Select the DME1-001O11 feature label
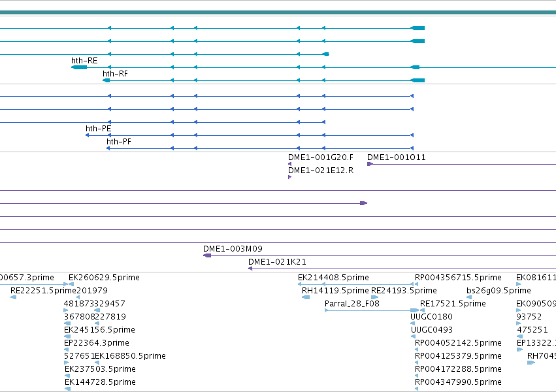 pyautogui.click(x=397, y=157)
